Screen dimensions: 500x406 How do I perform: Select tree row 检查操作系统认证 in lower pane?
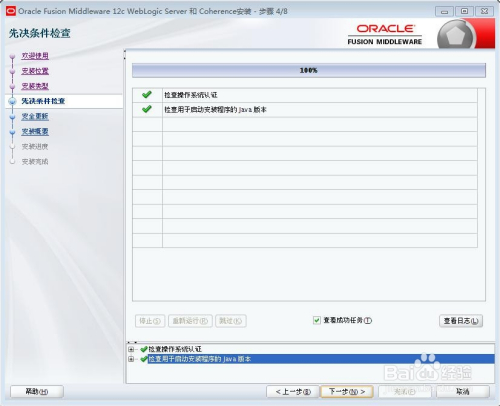175,349
